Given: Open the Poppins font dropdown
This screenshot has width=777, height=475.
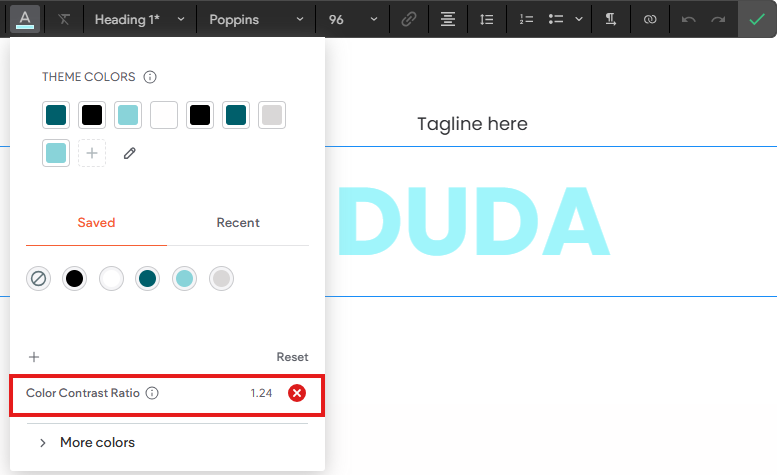Looking at the screenshot, I should tap(256, 19).
